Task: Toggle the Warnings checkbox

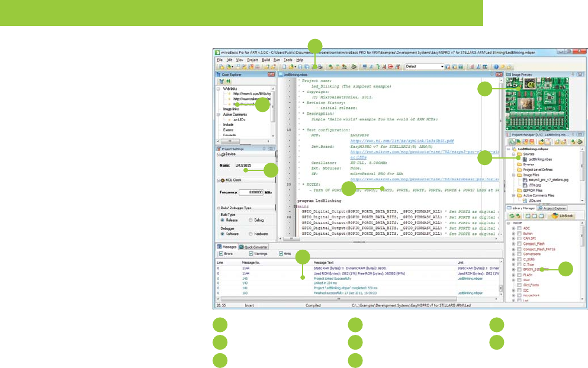Action: (x=251, y=254)
